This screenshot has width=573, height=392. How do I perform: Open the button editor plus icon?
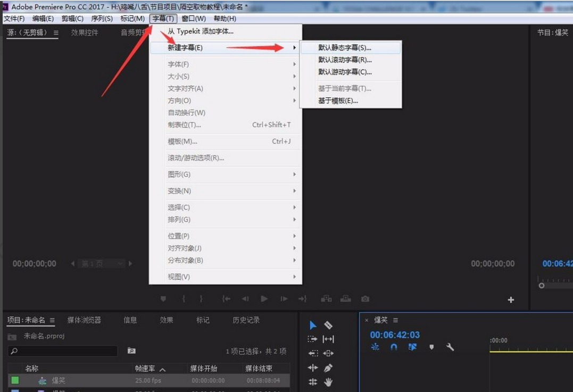[x=511, y=300]
